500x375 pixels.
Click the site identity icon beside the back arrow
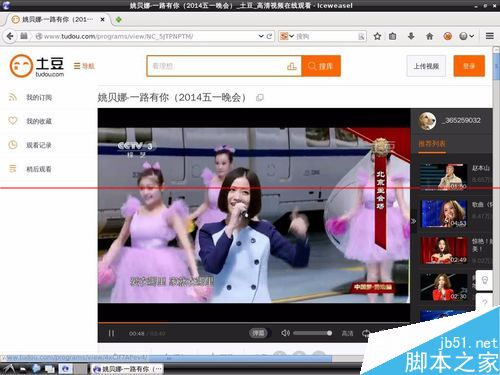tap(24, 36)
